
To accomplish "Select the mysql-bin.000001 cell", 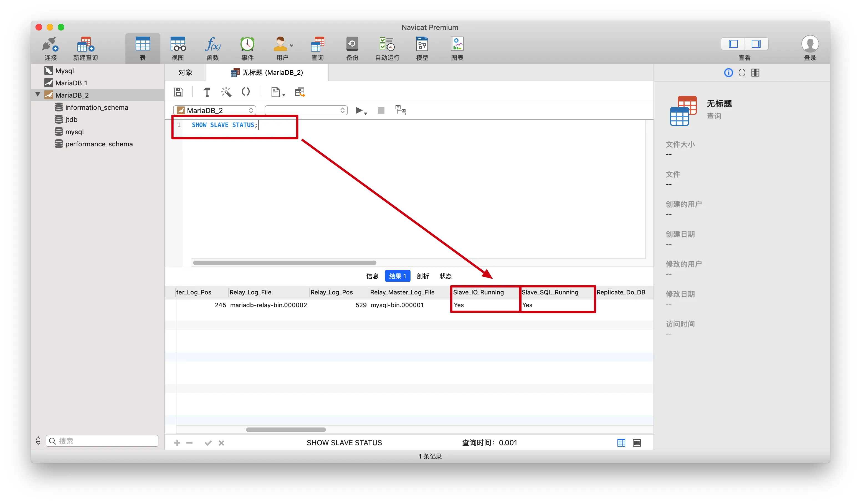I will point(409,305).
